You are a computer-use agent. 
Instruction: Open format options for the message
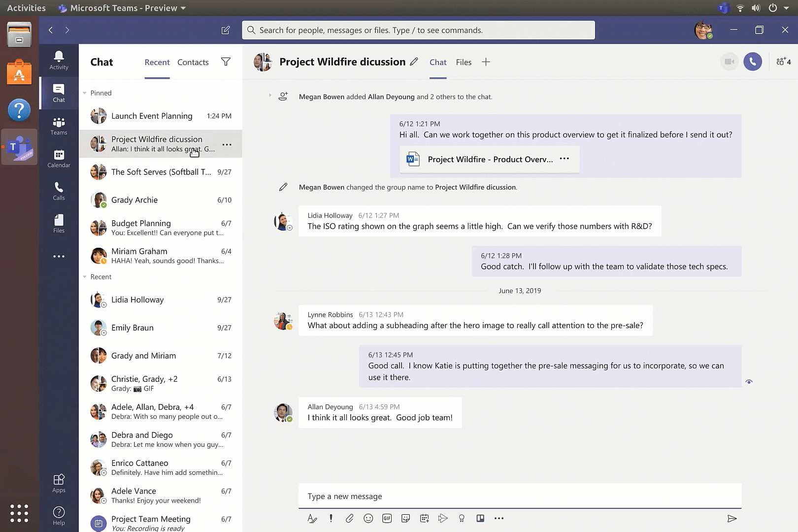(312, 518)
